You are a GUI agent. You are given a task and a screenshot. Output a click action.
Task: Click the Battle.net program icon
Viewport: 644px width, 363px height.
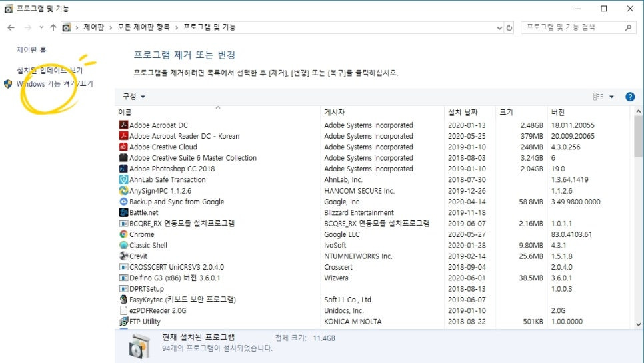[123, 212]
